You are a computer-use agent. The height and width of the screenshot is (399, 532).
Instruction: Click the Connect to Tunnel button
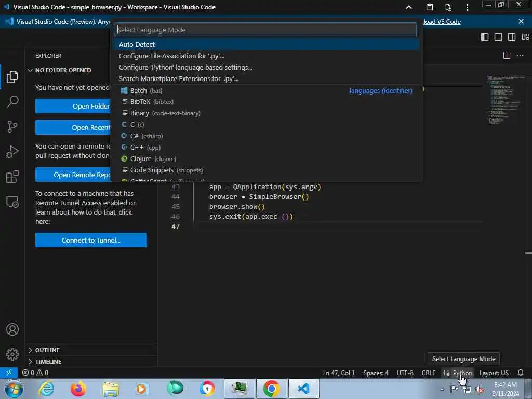point(91,240)
